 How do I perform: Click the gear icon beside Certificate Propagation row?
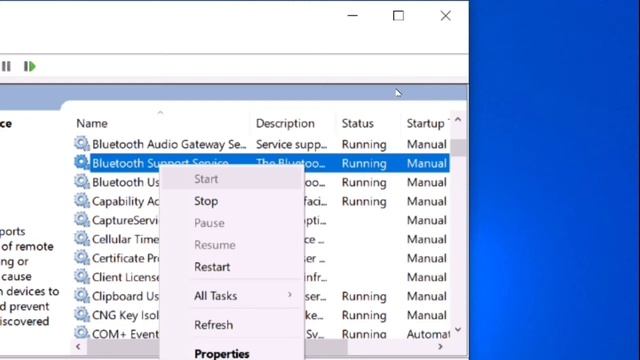click(82, 258)
